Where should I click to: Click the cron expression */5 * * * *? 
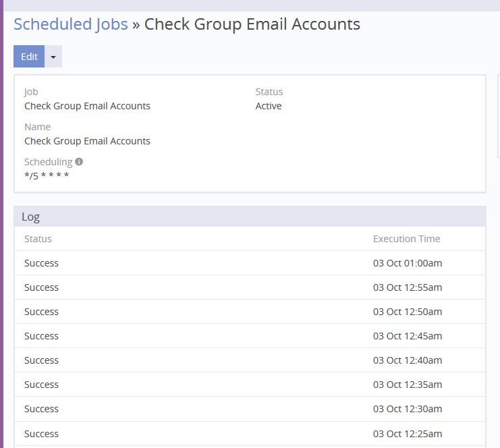(x=47, y=176)
